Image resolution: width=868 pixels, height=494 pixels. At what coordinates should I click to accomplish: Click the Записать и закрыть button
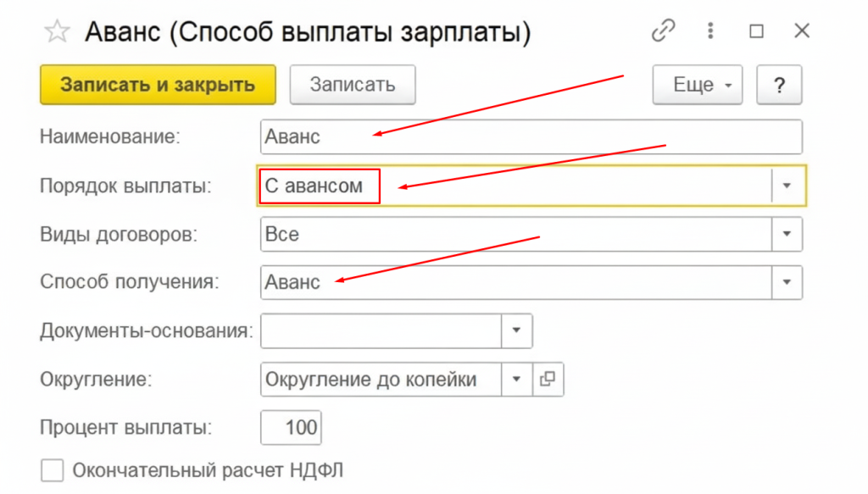point(158,85)
